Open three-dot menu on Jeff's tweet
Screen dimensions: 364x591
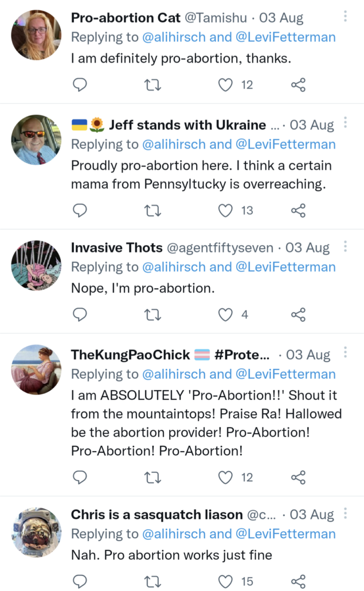(x=345, y=123)
